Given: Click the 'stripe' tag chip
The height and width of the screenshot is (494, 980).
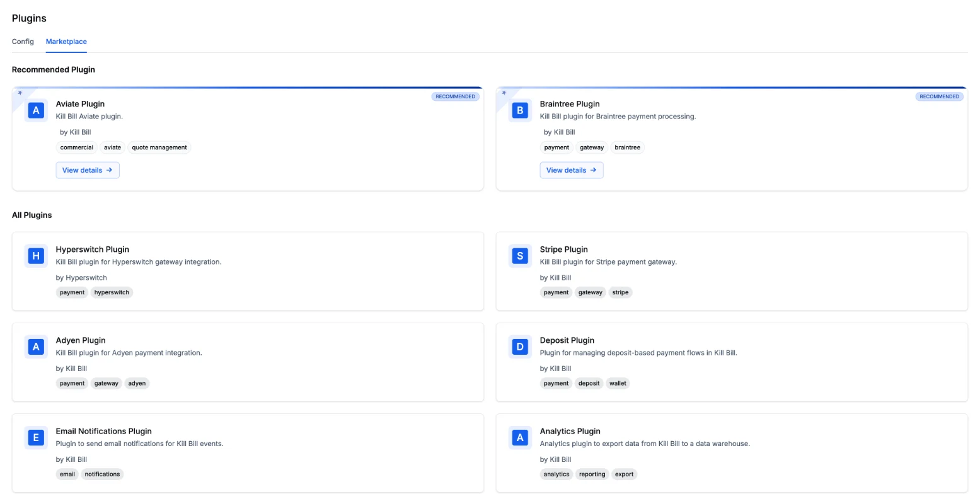Looking at the screenshot, I should click(620, 292).
